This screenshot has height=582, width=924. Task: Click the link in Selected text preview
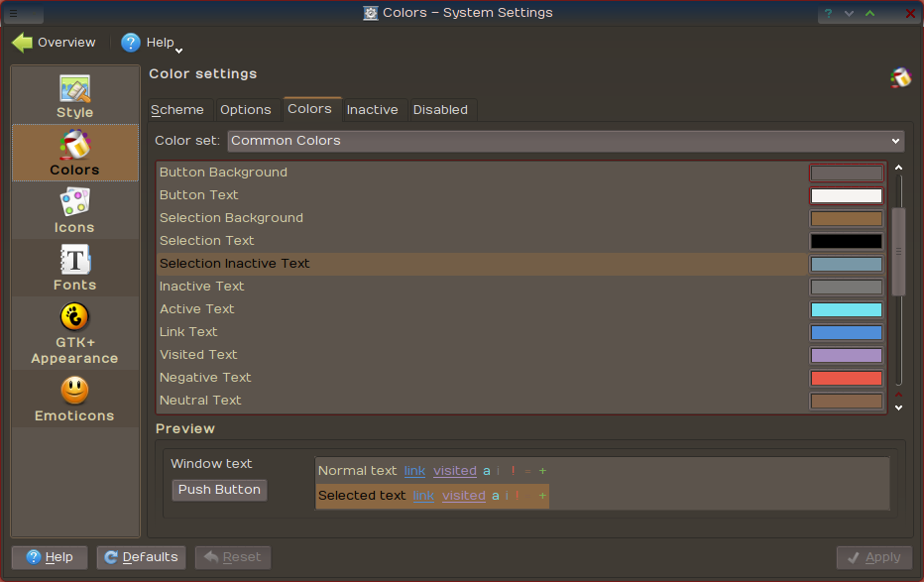(423, 496)
